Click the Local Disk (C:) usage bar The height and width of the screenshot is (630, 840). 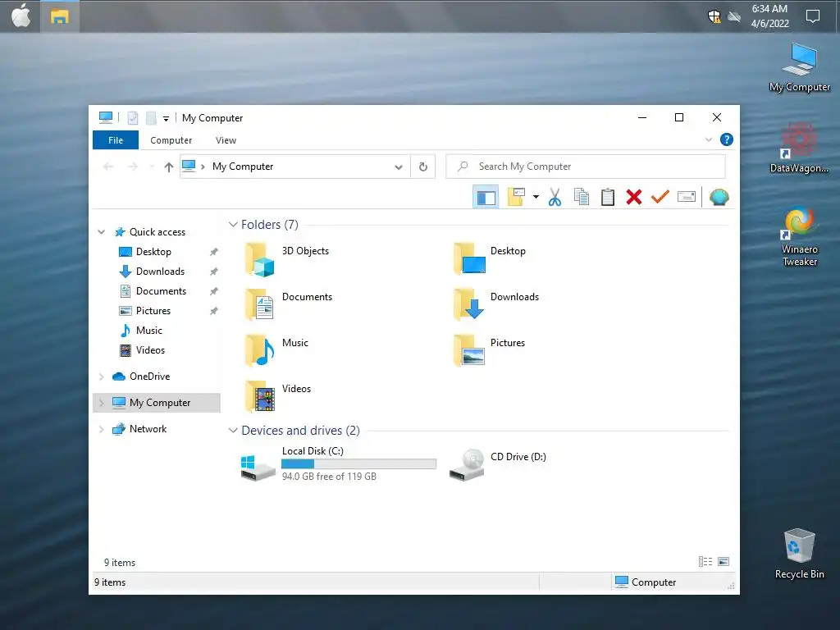[358, 464]
